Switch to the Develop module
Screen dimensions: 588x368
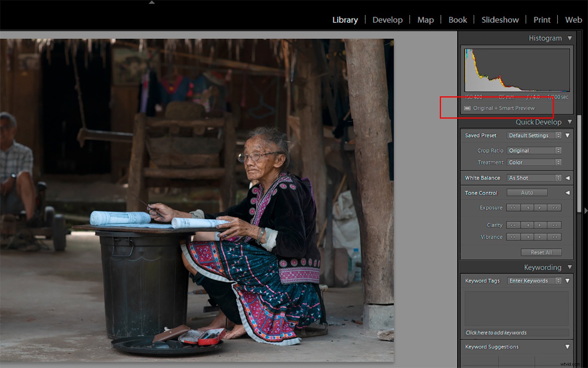[x=387, y=20]
